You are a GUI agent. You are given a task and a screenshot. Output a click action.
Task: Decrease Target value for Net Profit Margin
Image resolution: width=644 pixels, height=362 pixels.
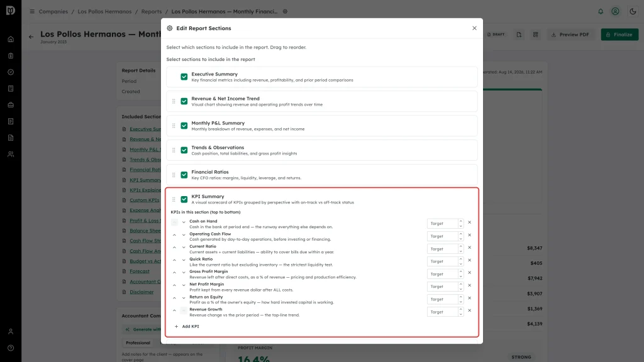pos(461,289)
